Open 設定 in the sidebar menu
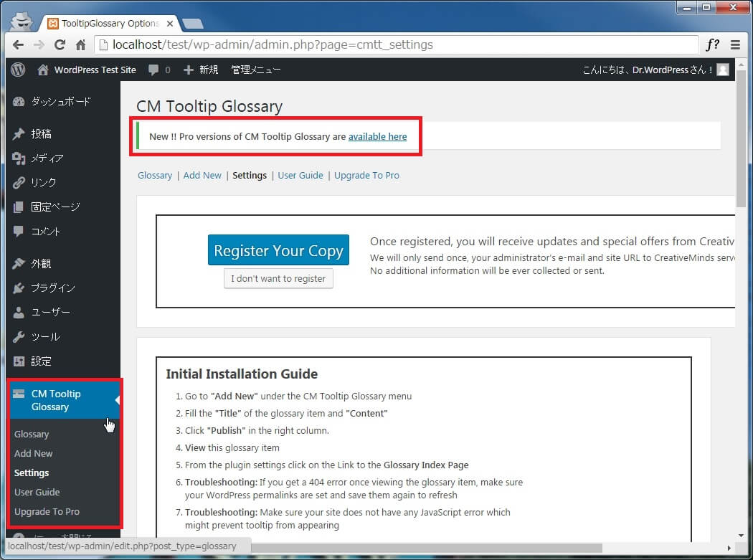This screenshot has width=753, height=560. [41, 361]
